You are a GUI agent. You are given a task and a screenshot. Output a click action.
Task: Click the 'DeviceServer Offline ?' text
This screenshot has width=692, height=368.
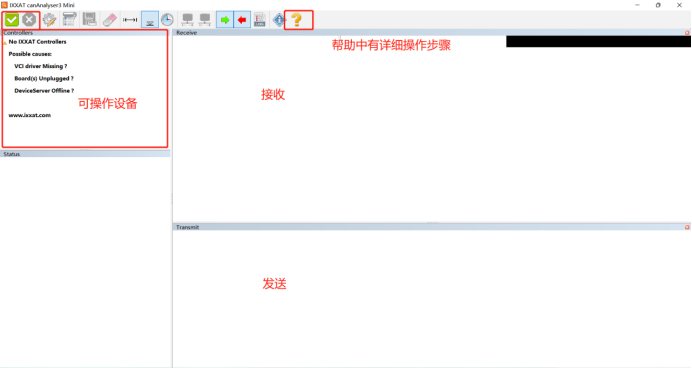tap(44, 91)
